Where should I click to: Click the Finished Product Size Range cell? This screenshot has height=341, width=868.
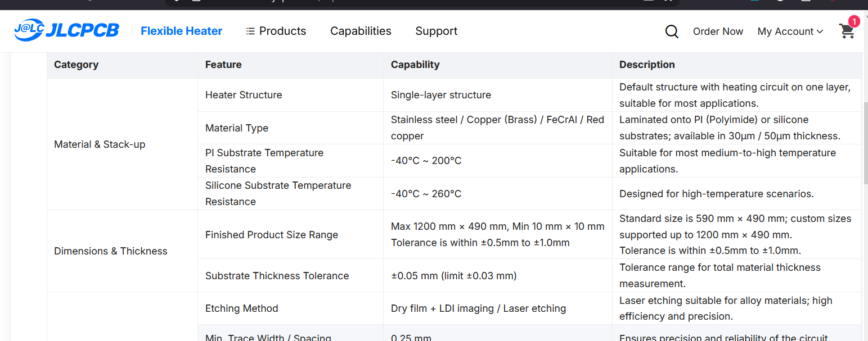click(x=271, y=235)
